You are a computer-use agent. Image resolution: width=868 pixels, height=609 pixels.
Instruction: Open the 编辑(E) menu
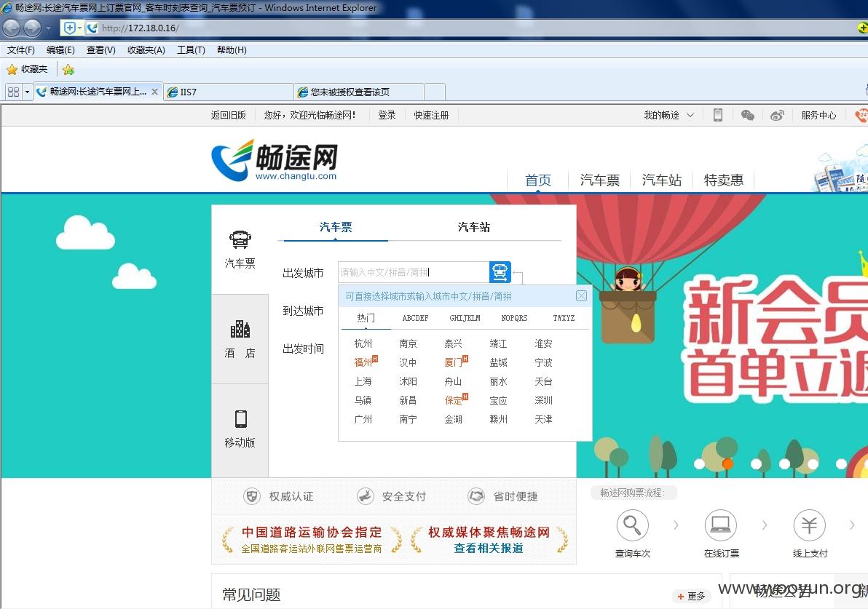tap(60, 49)
